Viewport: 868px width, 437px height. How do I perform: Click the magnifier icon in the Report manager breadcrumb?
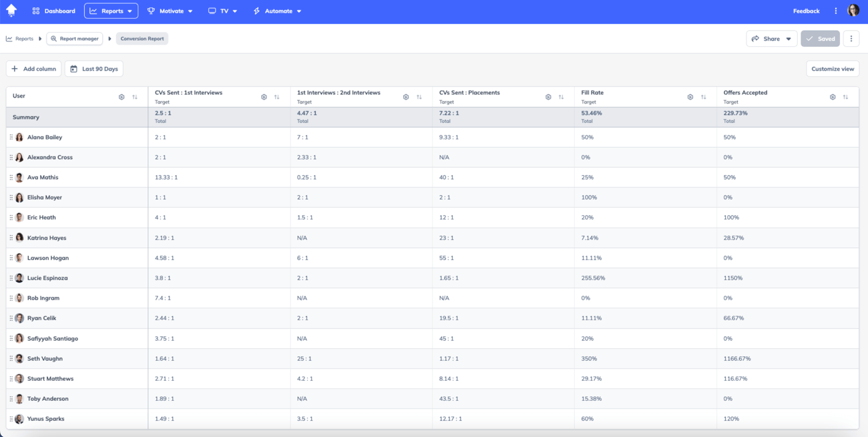click(53, 38)
